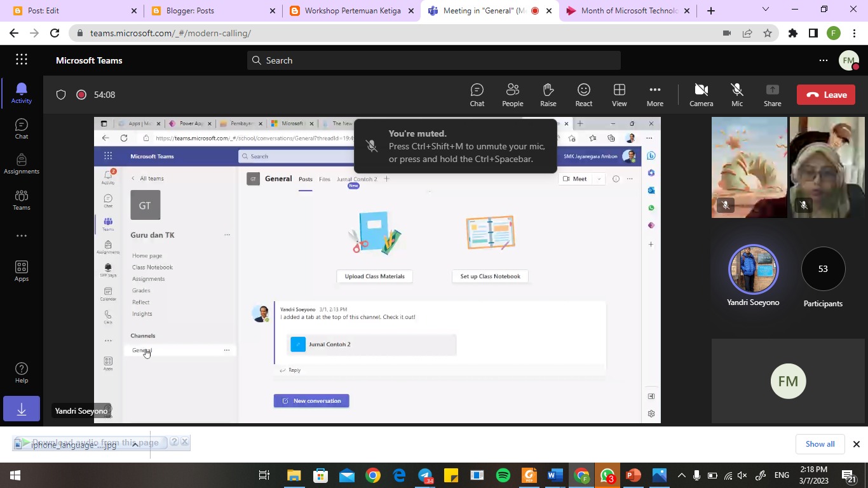Open More actions in the meeting toolbar
This screenshot has width=868, height=488.
coord(655,95)
